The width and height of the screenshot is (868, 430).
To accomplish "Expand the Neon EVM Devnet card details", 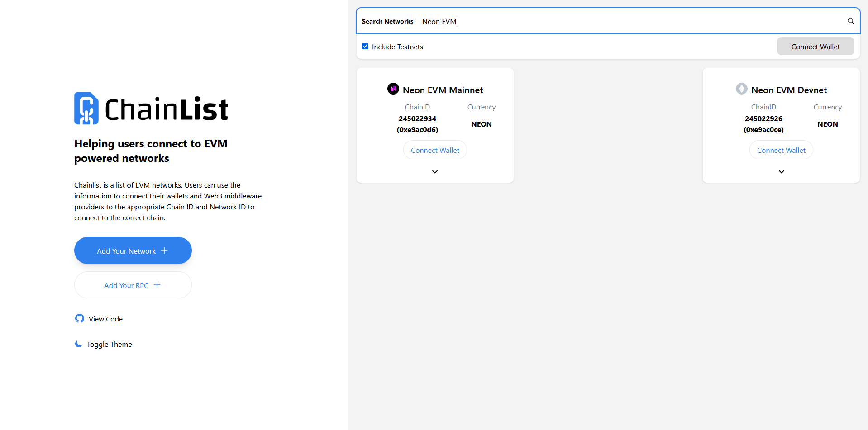I will tap(782, 172).
